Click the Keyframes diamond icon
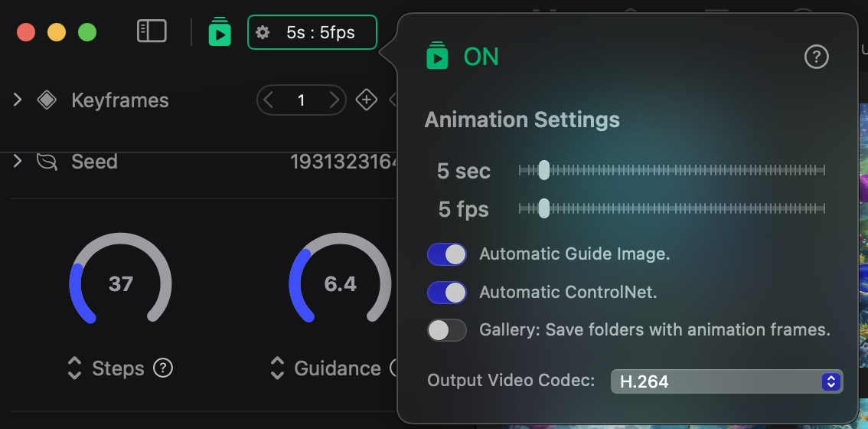This screenshot has height=429, width=868. click(47, 100)
